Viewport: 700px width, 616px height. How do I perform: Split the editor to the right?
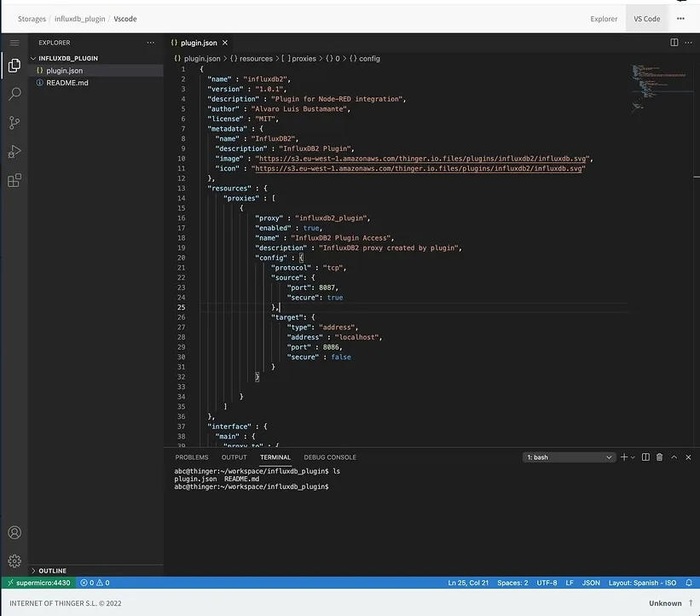click(674, 43)
